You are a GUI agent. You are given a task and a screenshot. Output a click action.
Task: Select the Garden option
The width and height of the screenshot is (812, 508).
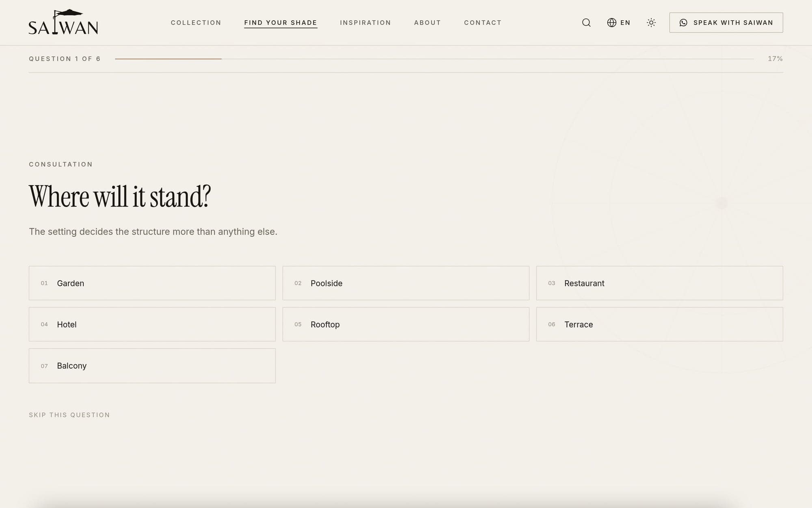[152, 283]
